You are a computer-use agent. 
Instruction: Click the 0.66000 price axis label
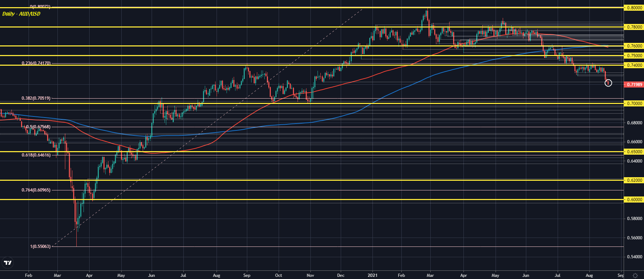(635, 142)
